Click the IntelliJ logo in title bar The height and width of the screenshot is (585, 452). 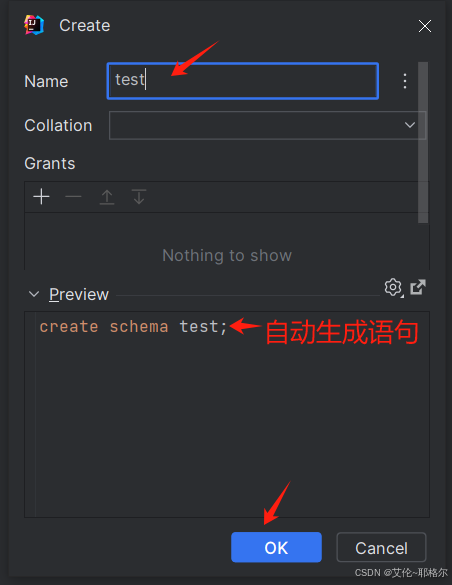34,25
